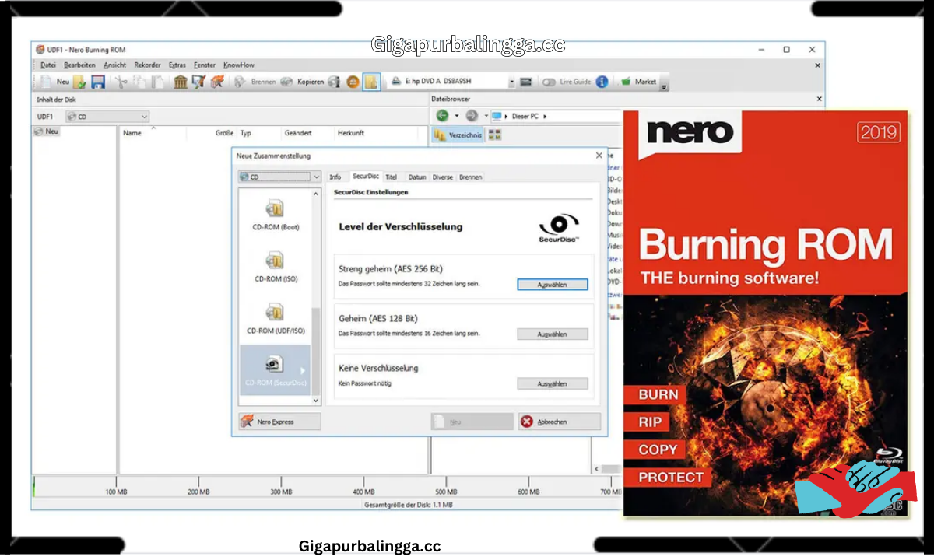Viewport: 934px width, 560px height.
Task: Open the Datei menu
Action: (x=47, y=65)
